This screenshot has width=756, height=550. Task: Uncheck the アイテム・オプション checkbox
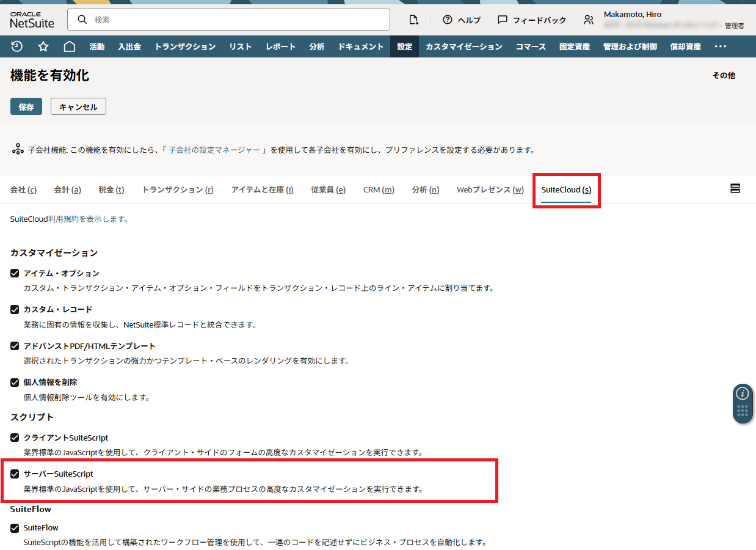coord(15,273)
